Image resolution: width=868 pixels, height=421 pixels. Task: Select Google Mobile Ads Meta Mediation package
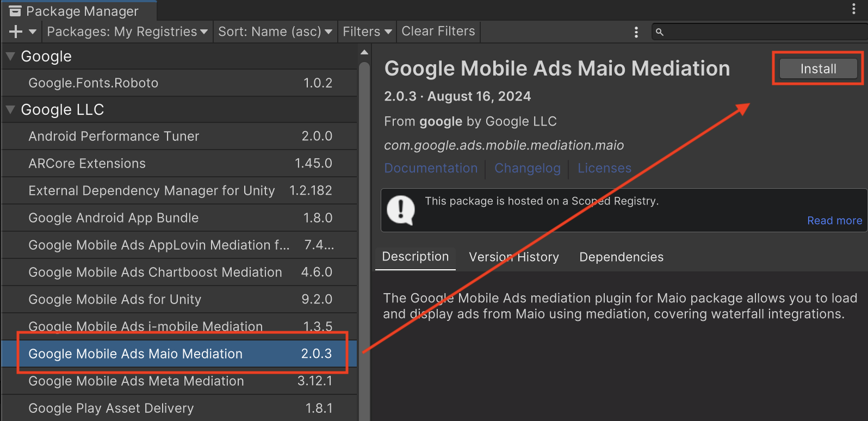coord(136,381)
